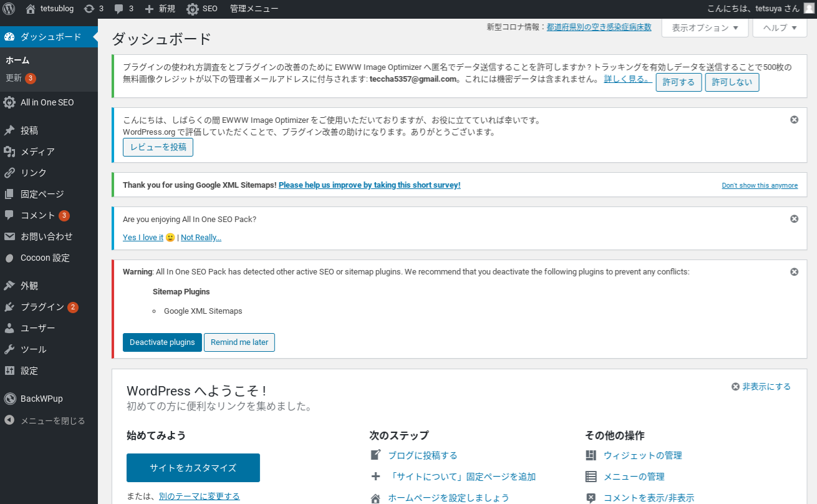Image resolution: width=817 pixels, height=504 pixels.
Task: Click the user avatar in admin bar
Action: (x=809, y=9)
